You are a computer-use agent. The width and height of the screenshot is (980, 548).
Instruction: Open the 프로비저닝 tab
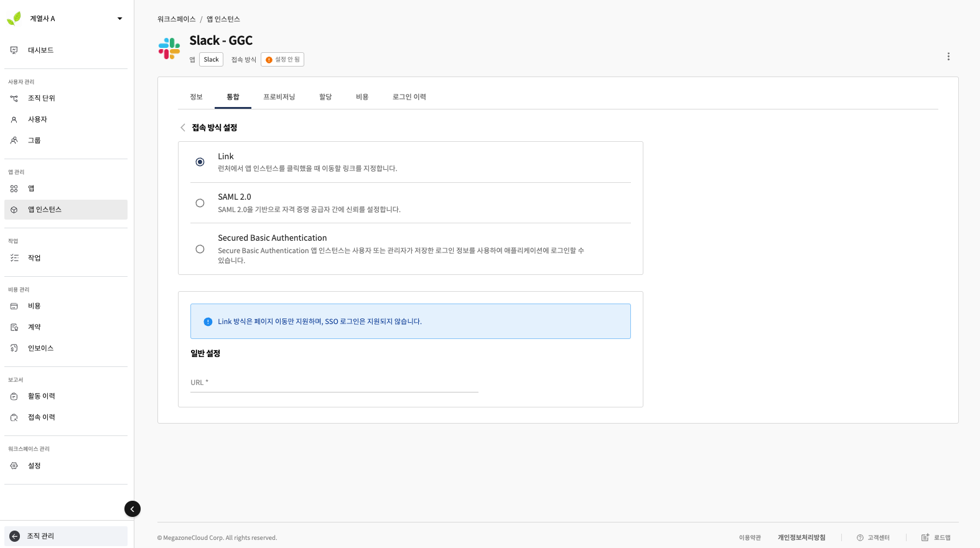(279, 97)
